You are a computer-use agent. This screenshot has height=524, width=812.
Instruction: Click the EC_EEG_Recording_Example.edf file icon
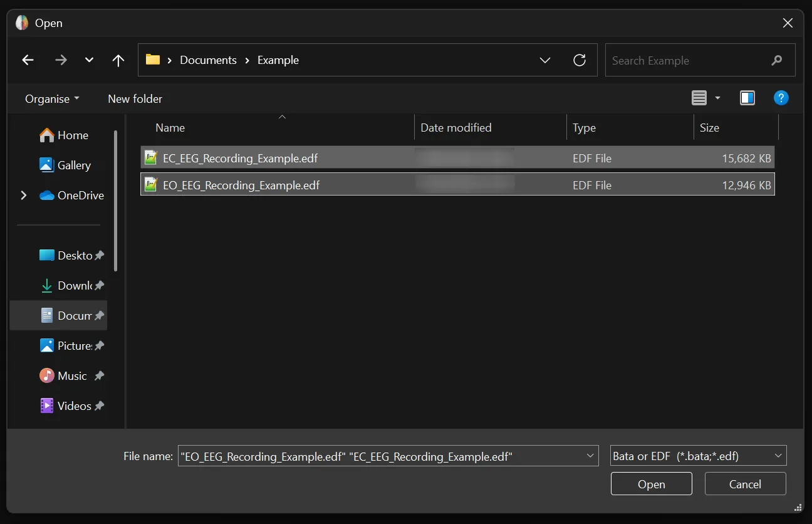150,157
